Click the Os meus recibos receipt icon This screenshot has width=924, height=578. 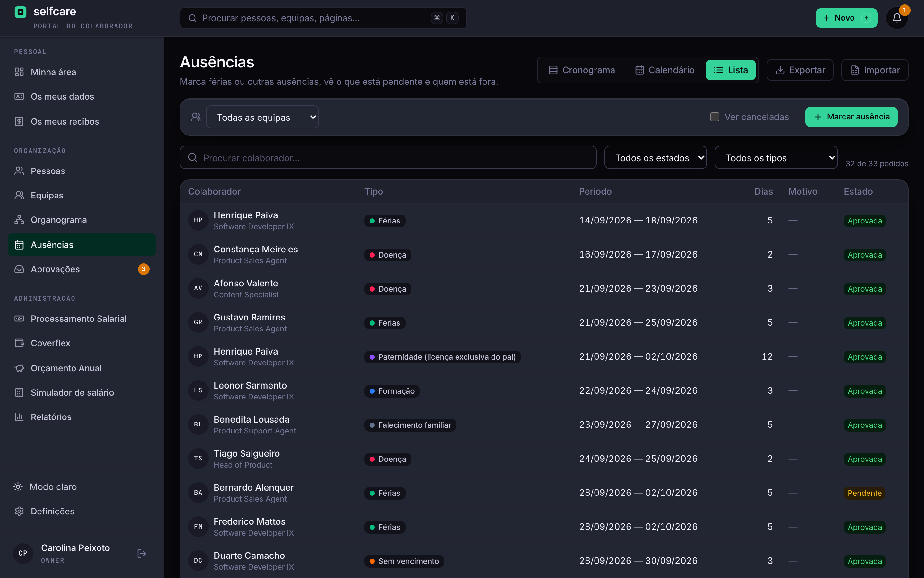tap(19, 121)
